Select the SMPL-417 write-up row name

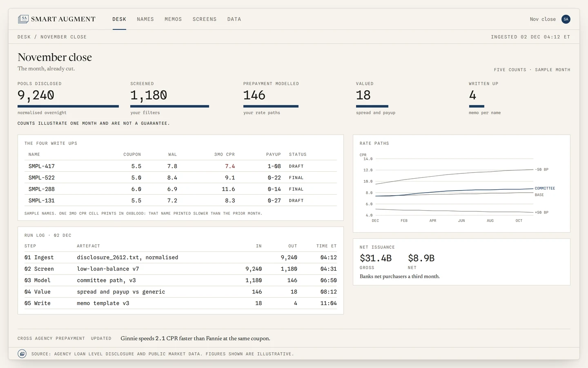(x=42, y=166)
